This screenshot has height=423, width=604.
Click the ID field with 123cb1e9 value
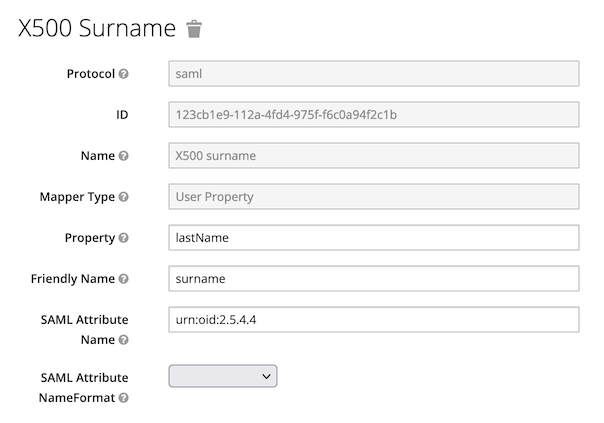click(374, 114)
